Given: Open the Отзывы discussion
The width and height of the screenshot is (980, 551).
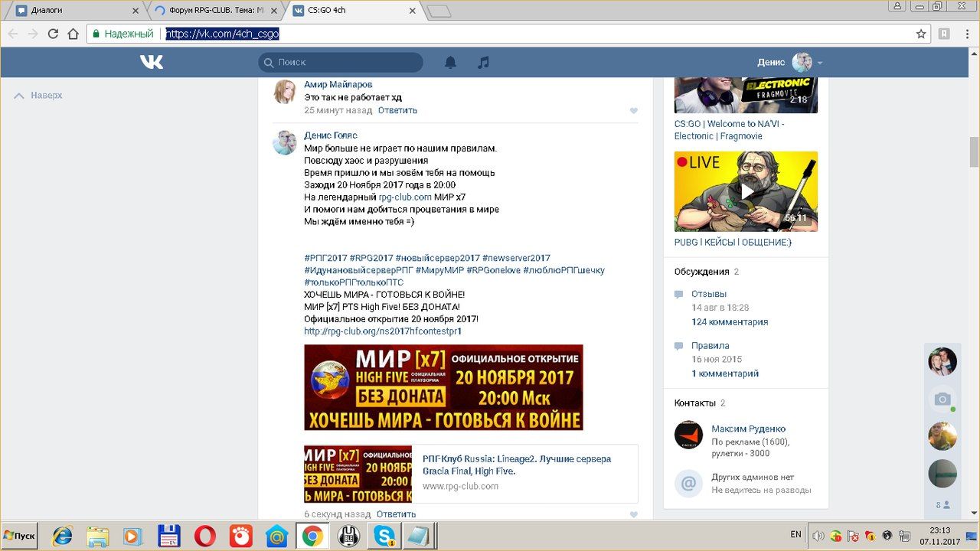Looking at the screenshot, I should [709, 295].
